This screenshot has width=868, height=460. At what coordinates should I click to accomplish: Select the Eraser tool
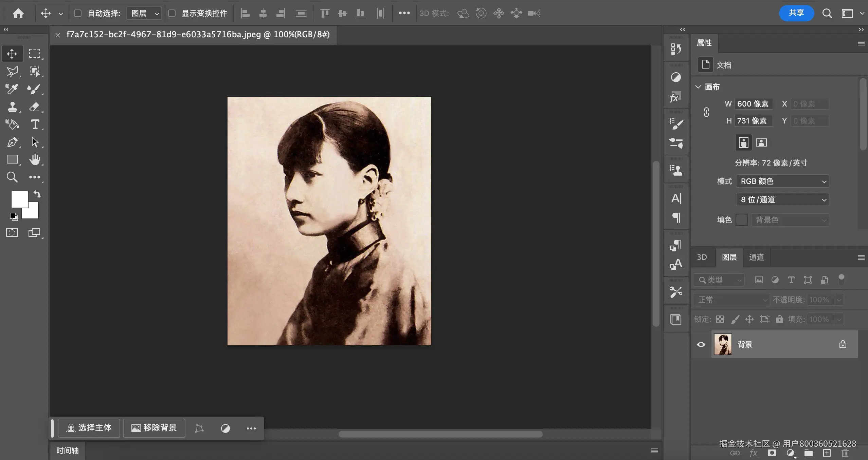(35, 107)
